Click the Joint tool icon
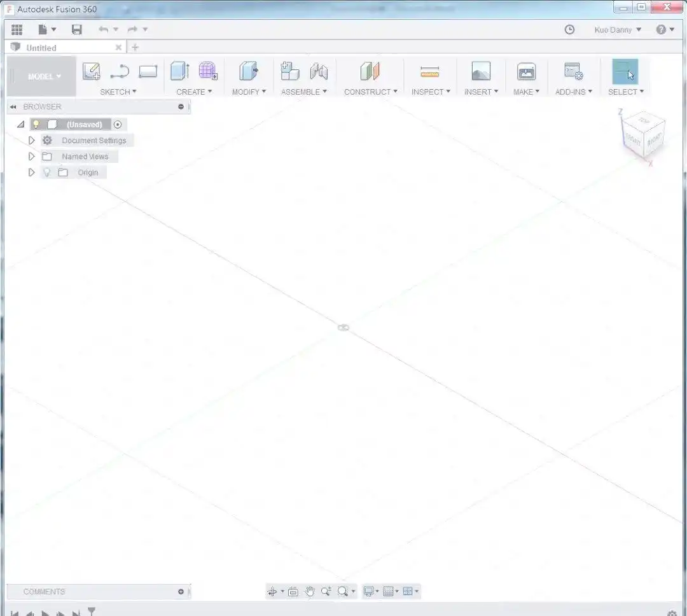 (x=319, y=71)
